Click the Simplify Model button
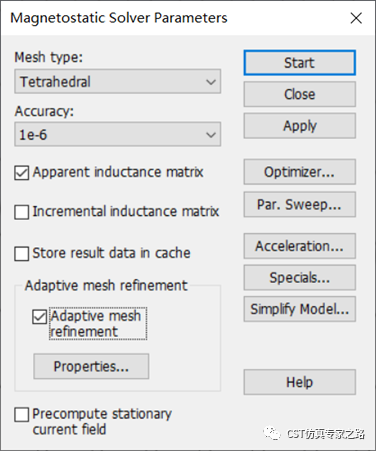 tap(299, 309)
